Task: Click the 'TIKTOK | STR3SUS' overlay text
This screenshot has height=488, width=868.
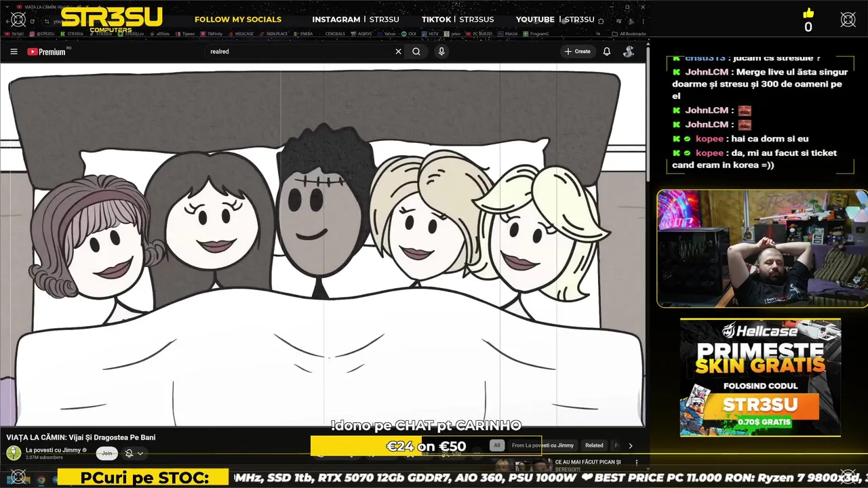Action: coord(458,20)
